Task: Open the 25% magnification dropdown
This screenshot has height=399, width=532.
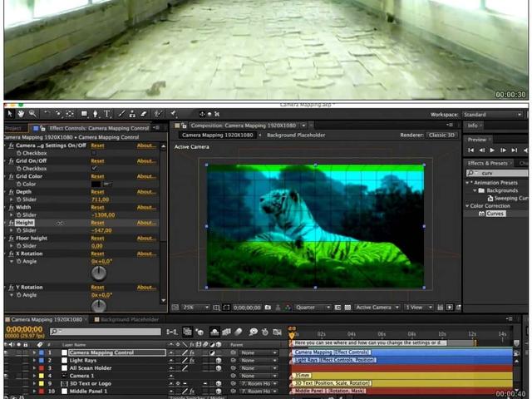Action: pyautogui.click(x=196, y=308)
